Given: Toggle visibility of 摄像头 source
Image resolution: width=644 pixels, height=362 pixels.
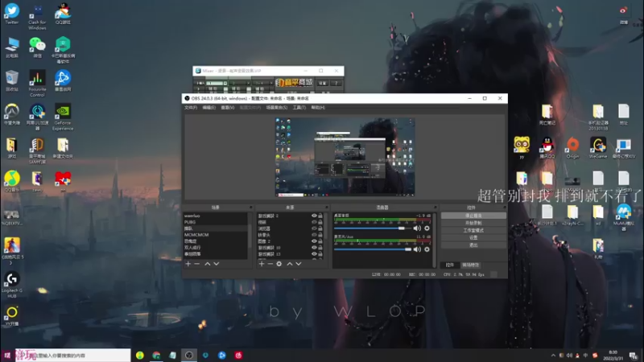Looking at the screenshot, I should pos(314,235).
